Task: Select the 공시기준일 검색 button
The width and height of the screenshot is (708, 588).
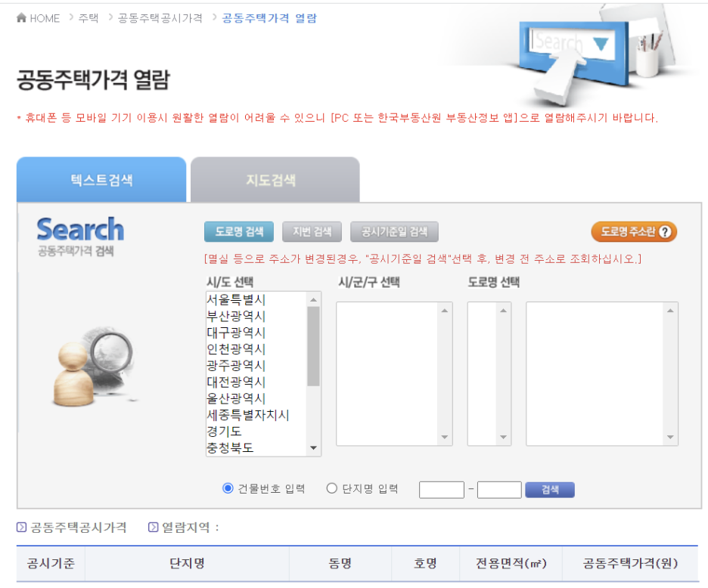Action: (394, 231)
